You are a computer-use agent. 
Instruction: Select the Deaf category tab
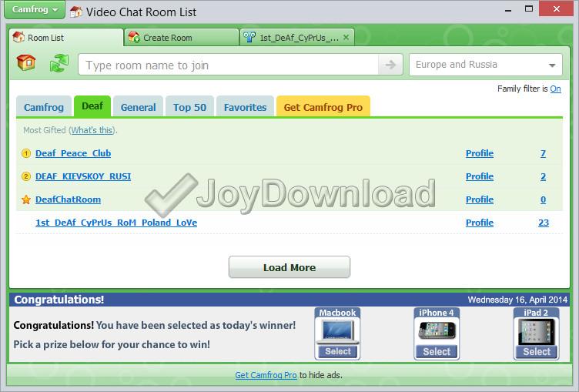92,106
